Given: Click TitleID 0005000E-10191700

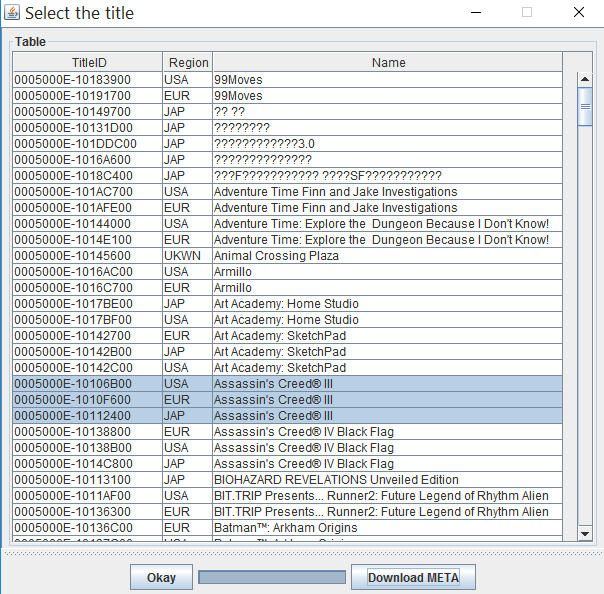Looking at the screenshot, I should pos(88,96).
